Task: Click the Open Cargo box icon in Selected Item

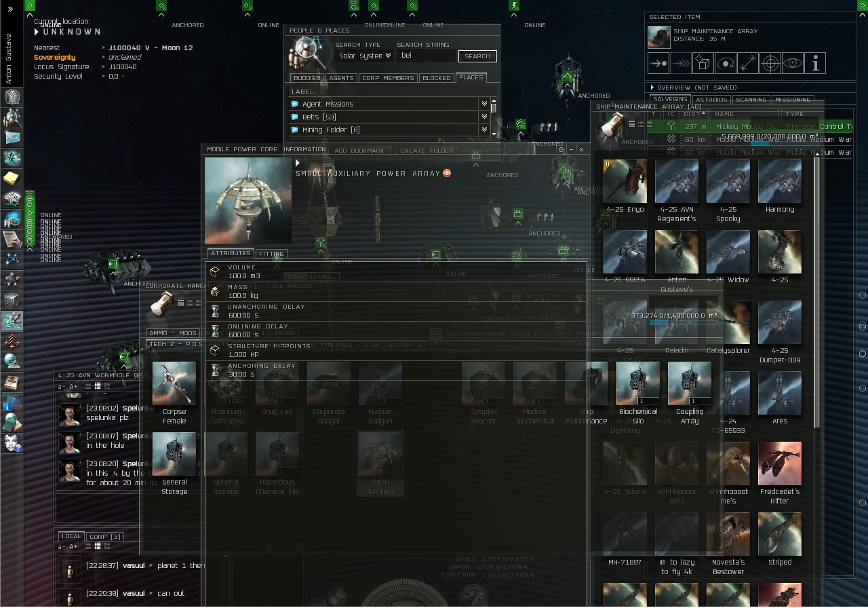Action: pos(703,63)
